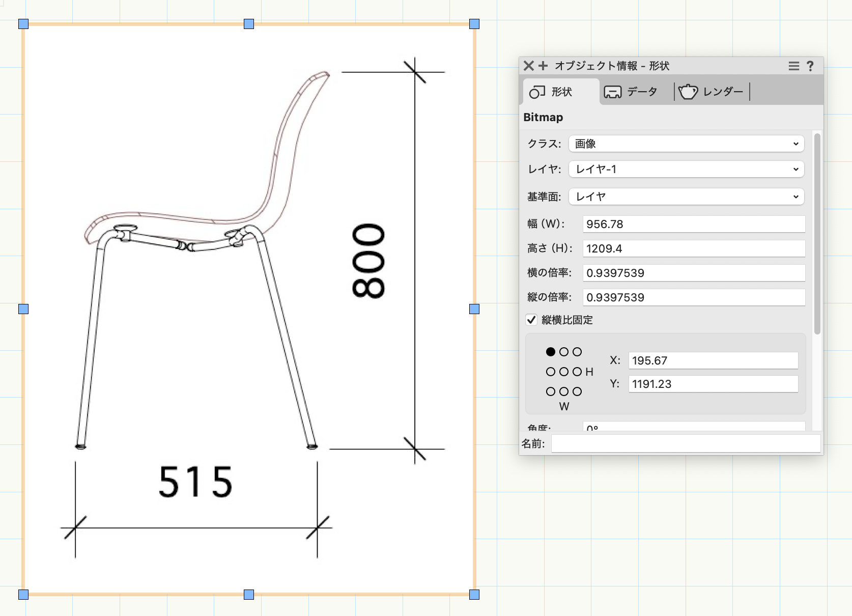This screenshot has width=852, height=616.
Task: Click the 高さ (H) height field
Action: click(x=693, y=248)
